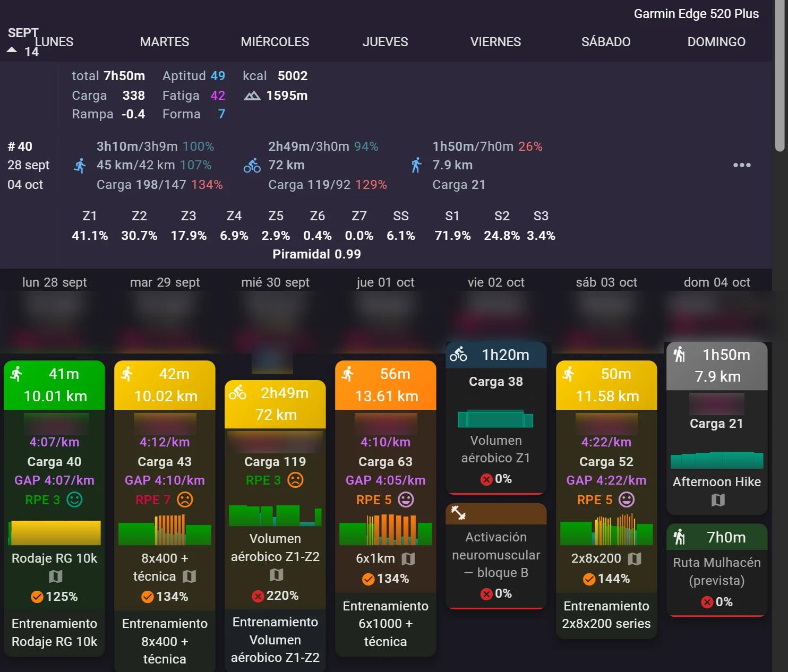Click the running icon in weekly summary
The width and height of the screenshot is (788, 672).
point(80,166)
